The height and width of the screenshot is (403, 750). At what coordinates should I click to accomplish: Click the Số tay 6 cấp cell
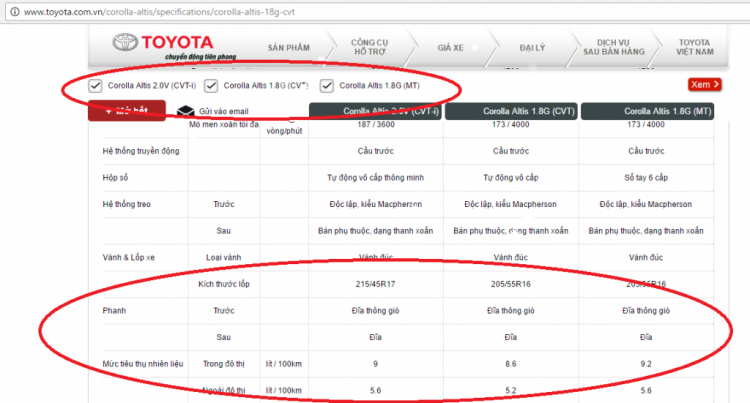pyautogui.click(x=646, y=177)
